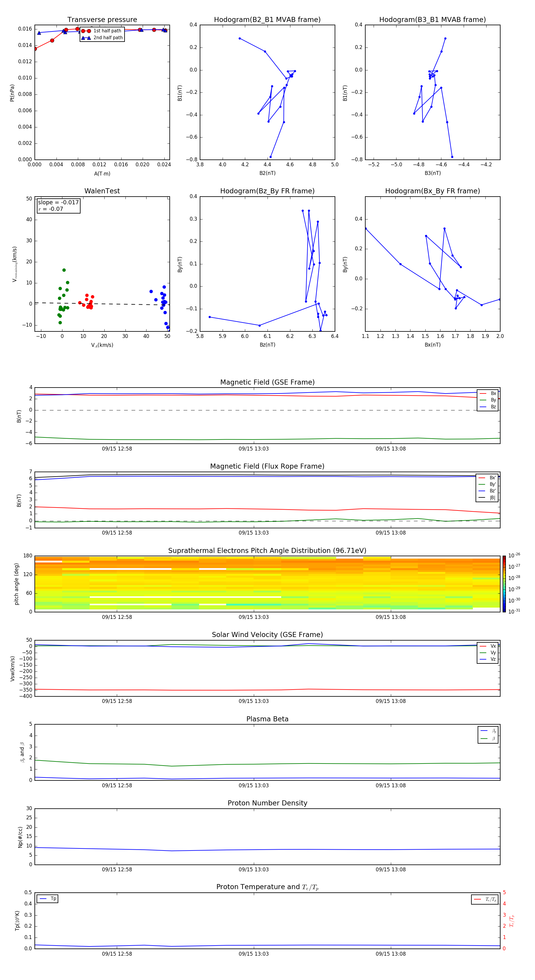Click the 'Hodogram(Bz_By FR frame)' title

pos(267,191)
